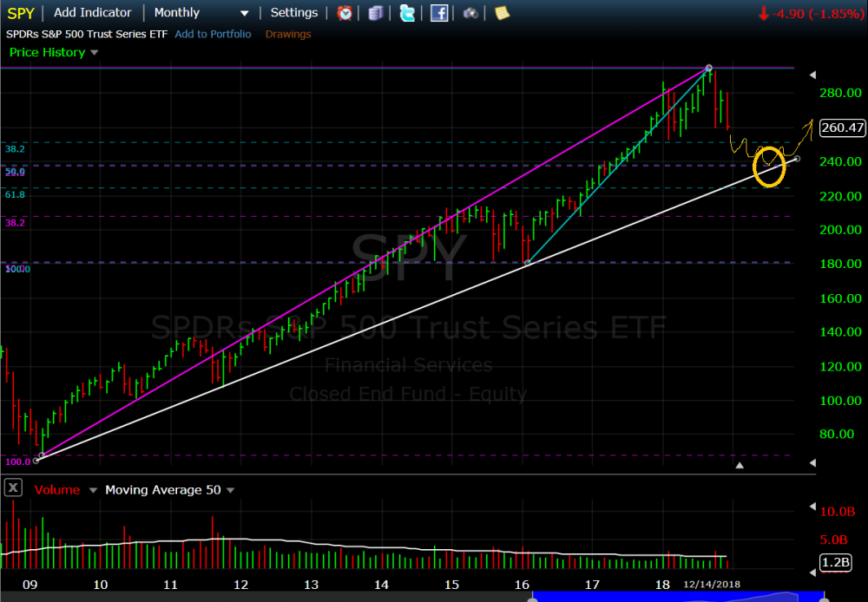The height and width of the screenshot is (602, 868).
Task: Click the camera snapshot icon
Action: coord(470,13)
